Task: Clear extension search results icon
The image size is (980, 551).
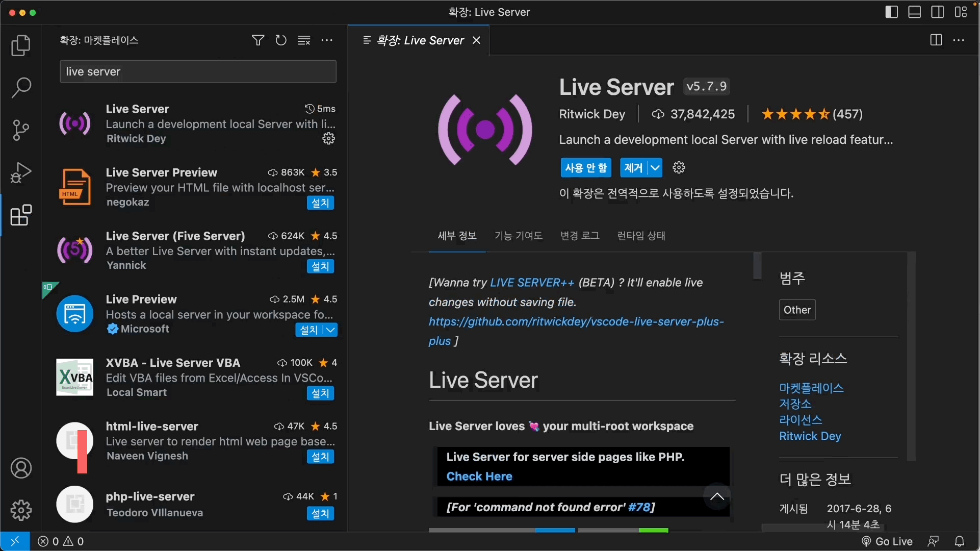Action: pos(304,40)
